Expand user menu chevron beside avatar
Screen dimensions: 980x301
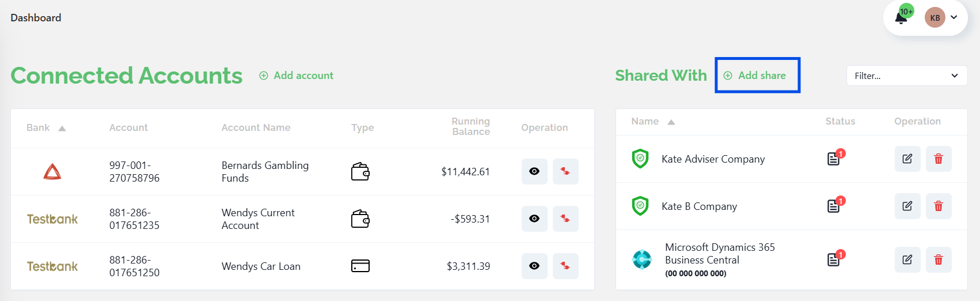[x=954, y=17]
